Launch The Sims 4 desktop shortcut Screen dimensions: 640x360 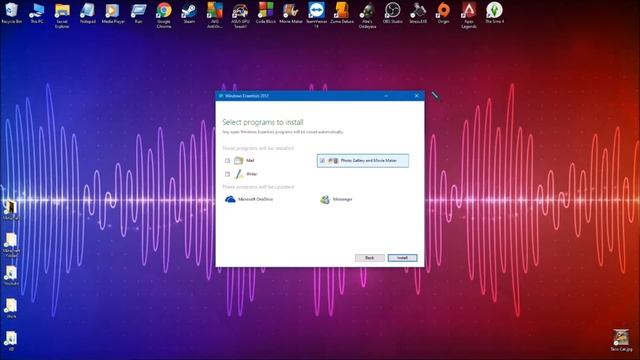tap(494, 13)
